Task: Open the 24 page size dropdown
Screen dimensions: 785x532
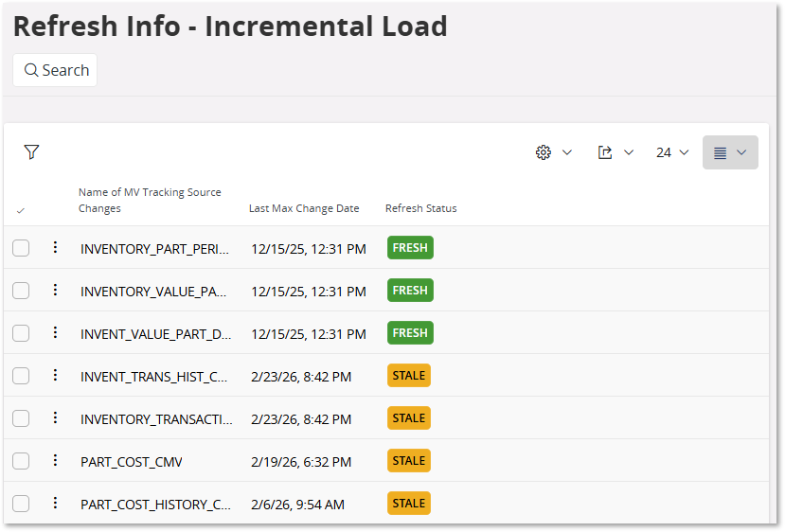Action: pyautogui.click(x=672, y=152)
